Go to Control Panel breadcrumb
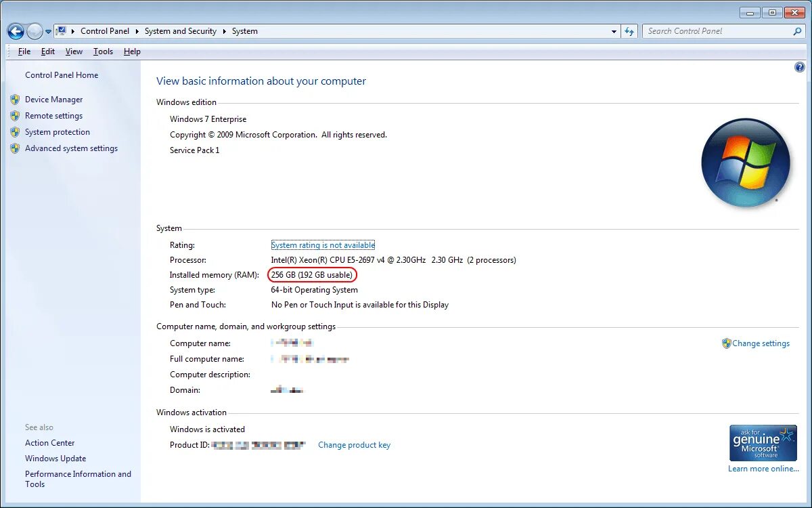 click(x=105, y=31)
